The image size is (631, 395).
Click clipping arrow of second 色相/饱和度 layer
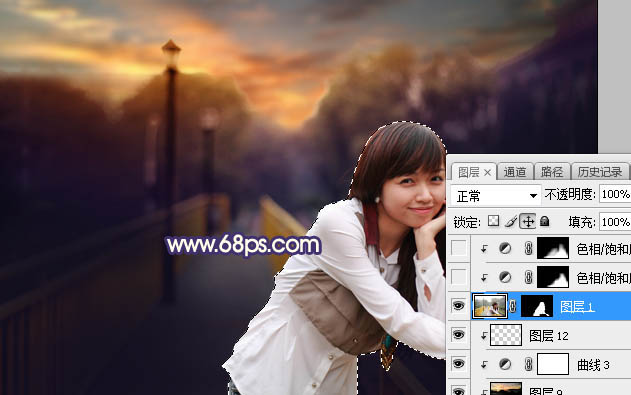coord(484,278)
